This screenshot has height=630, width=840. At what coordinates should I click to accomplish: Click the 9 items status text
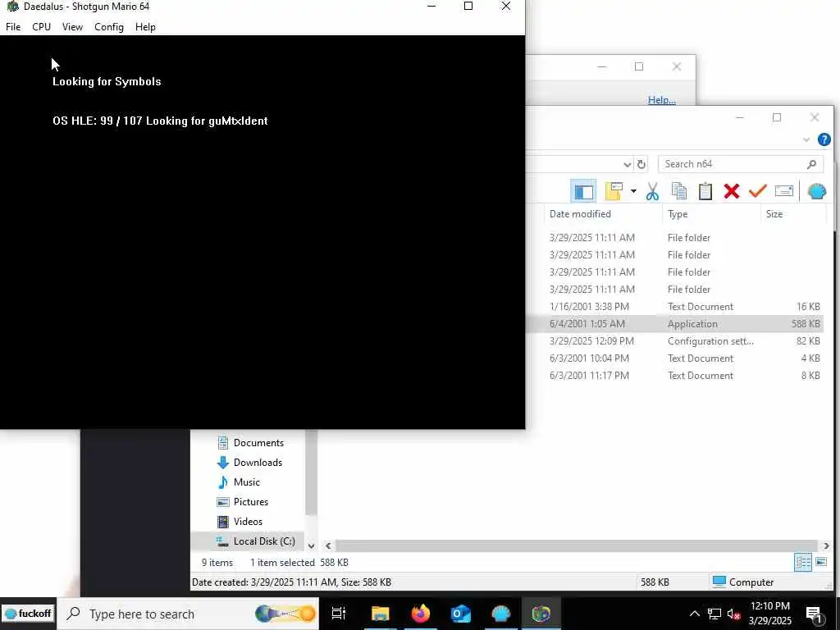tap(217, 563)
